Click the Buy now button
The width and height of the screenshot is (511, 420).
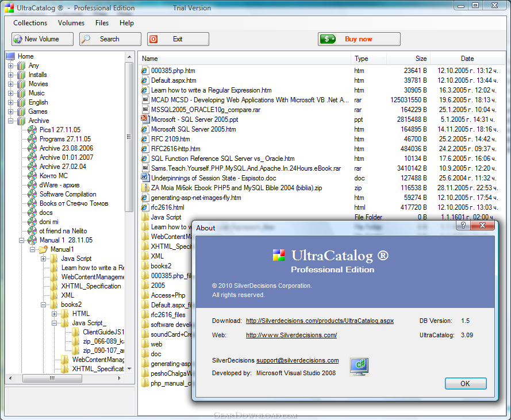(359, 39)
